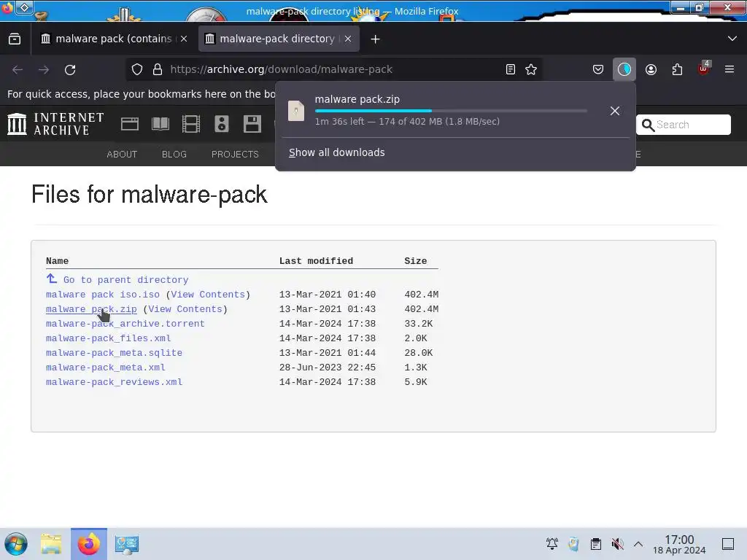Open uBlock Origin extension icon

pos(704,69)
